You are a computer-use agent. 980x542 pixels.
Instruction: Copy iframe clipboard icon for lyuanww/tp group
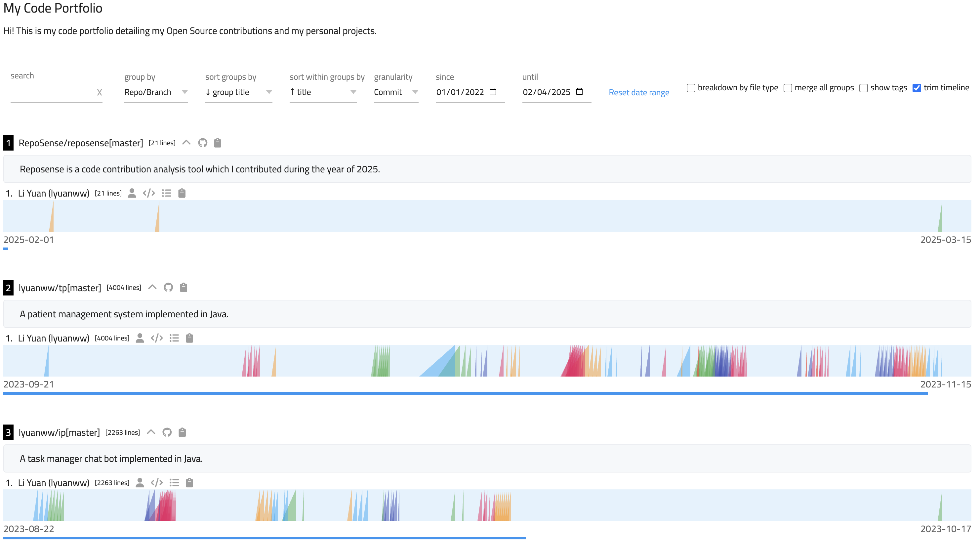184,287
